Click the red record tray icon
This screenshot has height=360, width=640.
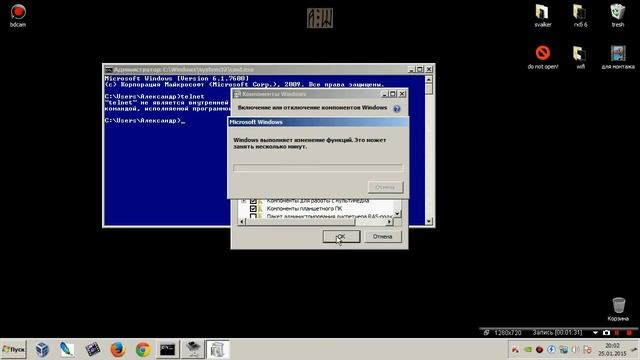(539, 350)
